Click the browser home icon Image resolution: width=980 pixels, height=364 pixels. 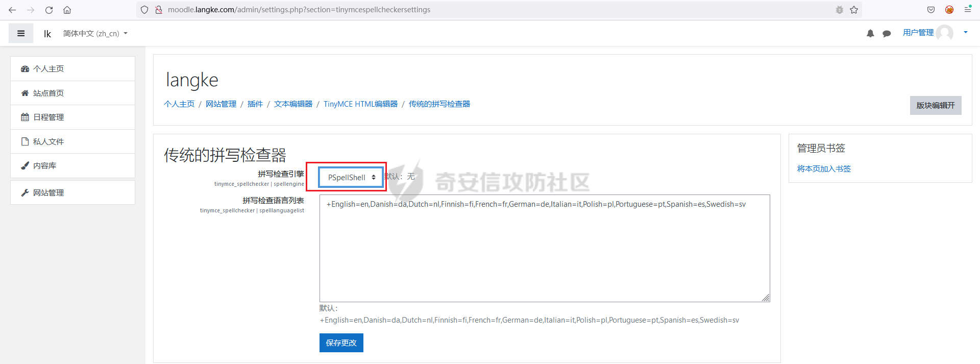coord(67,10)
